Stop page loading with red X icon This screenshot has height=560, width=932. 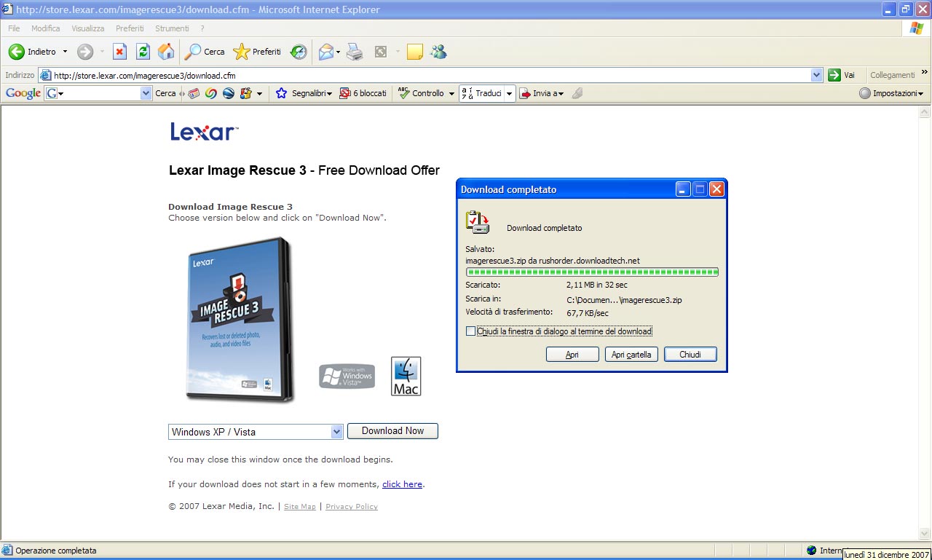tap(120, 52)
